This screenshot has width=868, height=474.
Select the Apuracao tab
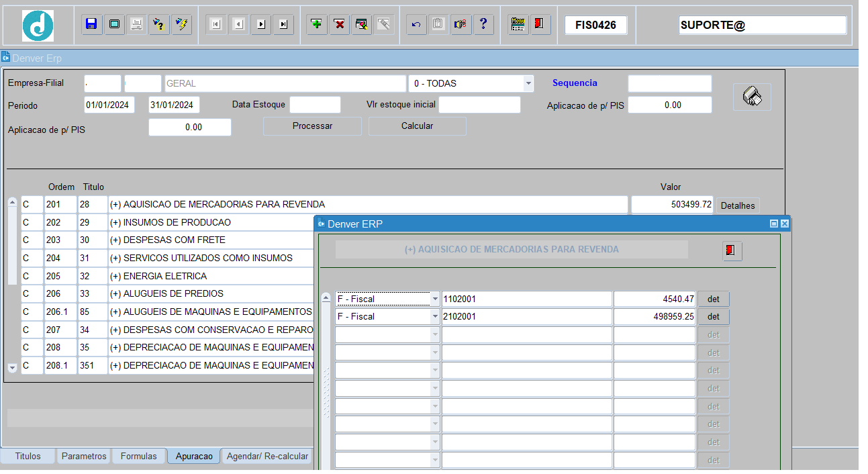[194, 456]
